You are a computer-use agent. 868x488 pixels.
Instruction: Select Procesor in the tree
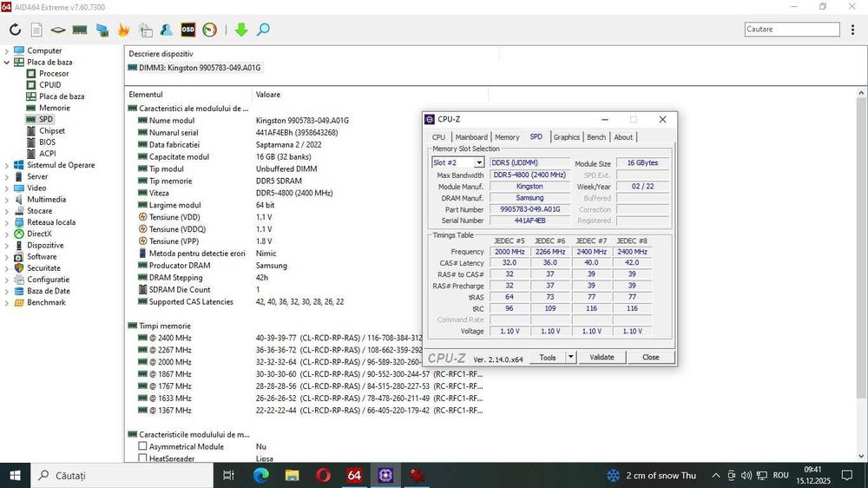coord(54,74)
